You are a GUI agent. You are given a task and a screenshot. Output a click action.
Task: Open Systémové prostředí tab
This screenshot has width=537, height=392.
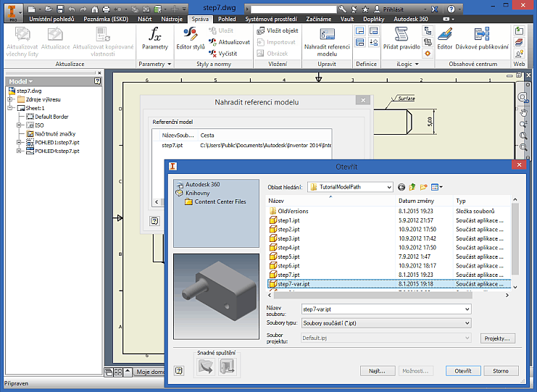coord(271,19)
